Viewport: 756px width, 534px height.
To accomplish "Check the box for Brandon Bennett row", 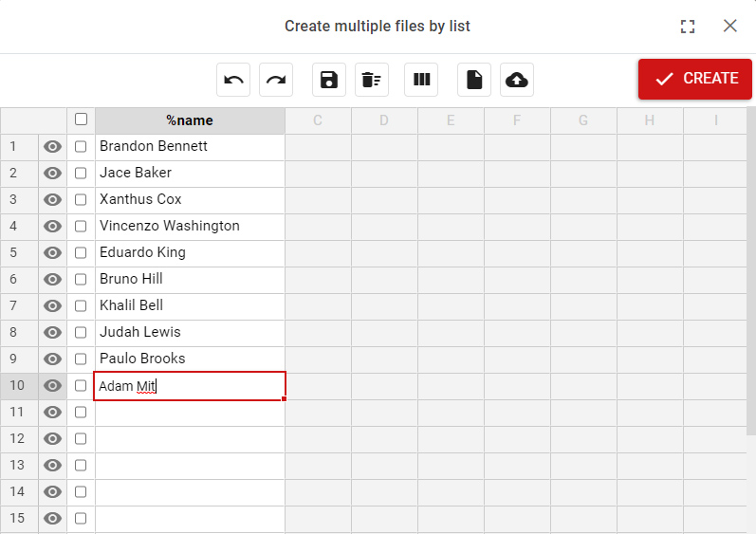I will 81,147.
